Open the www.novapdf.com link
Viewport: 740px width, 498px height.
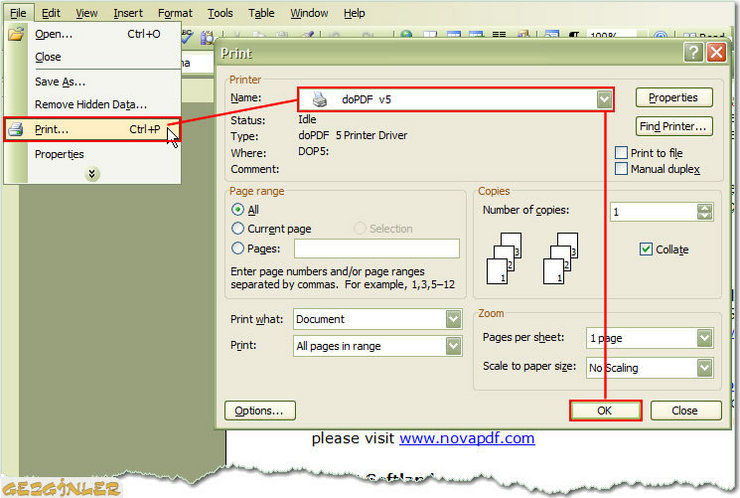coord(467,438)
